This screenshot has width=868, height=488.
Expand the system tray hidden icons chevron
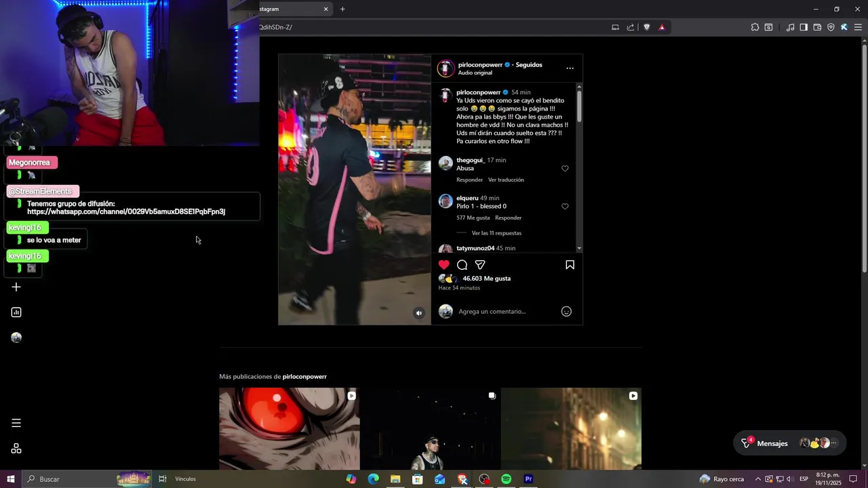click(758, 479)
